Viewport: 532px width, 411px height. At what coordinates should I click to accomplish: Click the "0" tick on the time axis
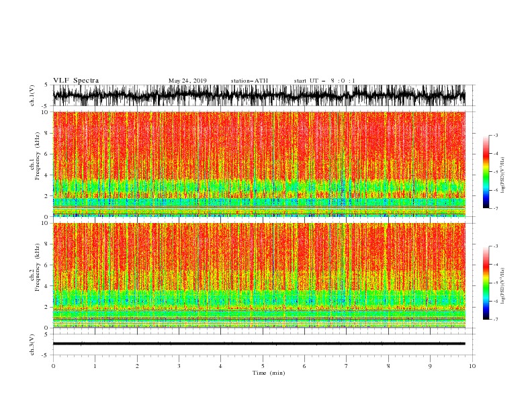coord(53,366)
